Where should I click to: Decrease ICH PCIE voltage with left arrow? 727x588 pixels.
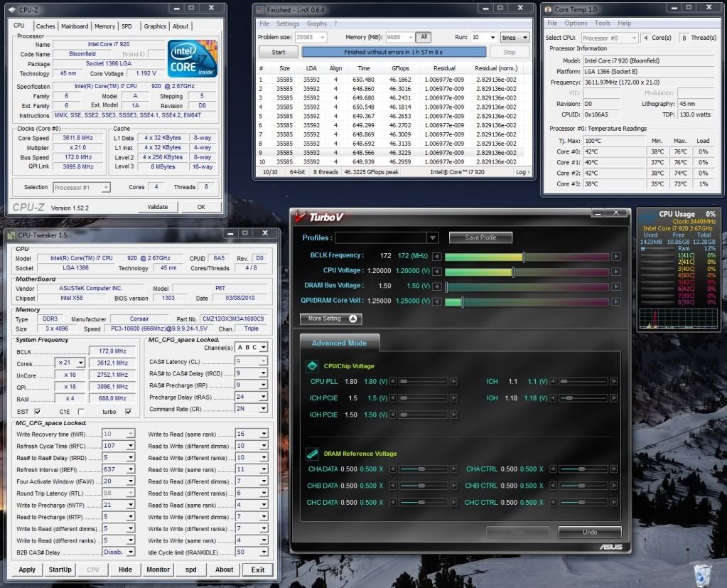(393, 398)
